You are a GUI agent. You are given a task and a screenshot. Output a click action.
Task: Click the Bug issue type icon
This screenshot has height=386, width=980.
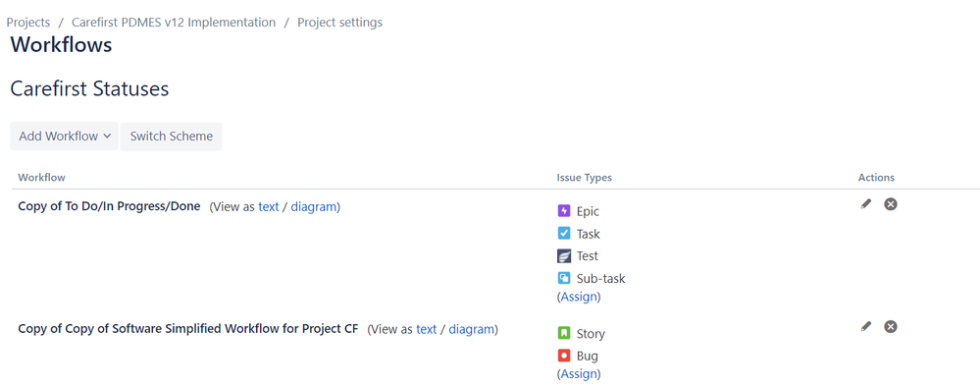[x=564, y=356]
